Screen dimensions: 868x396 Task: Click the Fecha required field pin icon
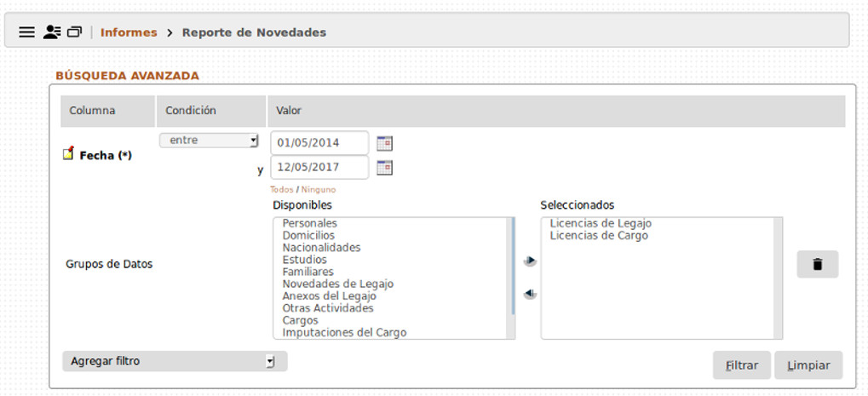[x=69, y=154]
